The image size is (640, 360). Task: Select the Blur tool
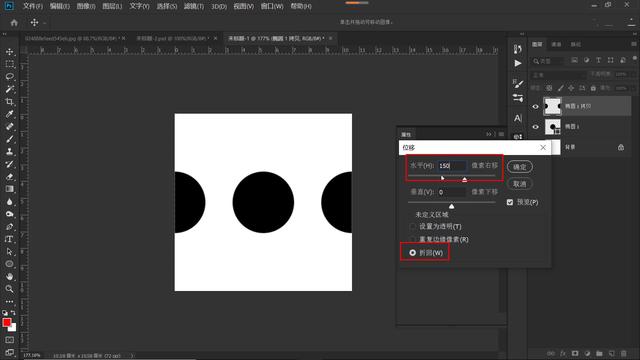(9, 202)
